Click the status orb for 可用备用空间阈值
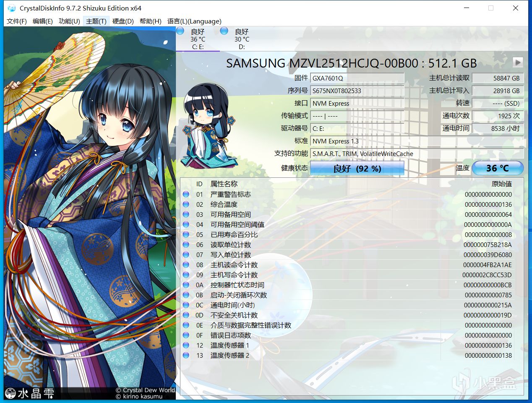The image size is (532, 403). click(186, 224)
